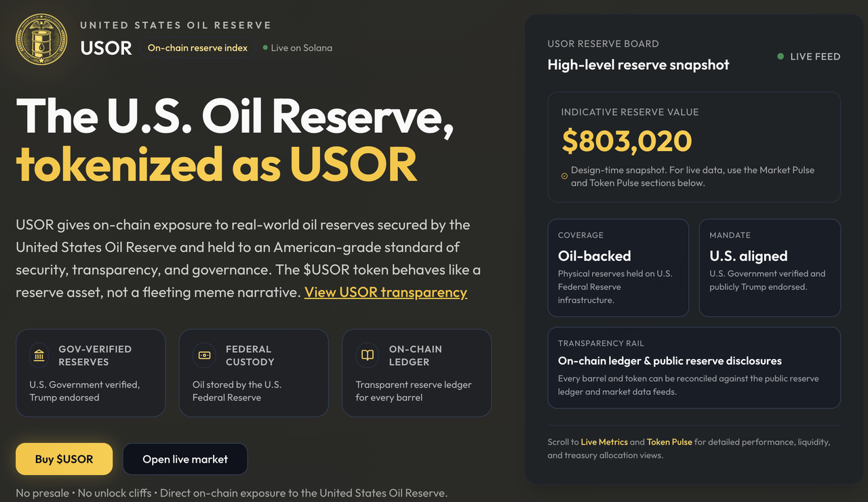
Task: Click the Transparency Rail disclosures card
Action: point(694,368)
